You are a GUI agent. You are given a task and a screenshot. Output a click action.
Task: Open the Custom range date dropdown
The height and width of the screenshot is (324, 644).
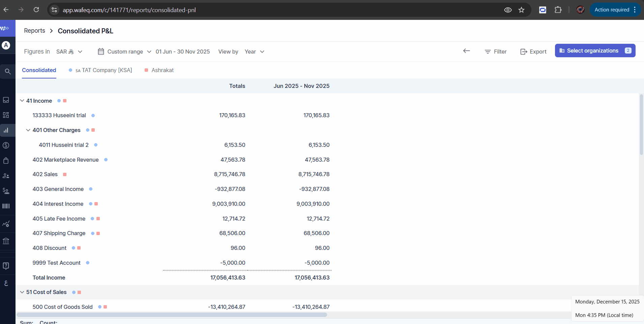coord(124,52)
